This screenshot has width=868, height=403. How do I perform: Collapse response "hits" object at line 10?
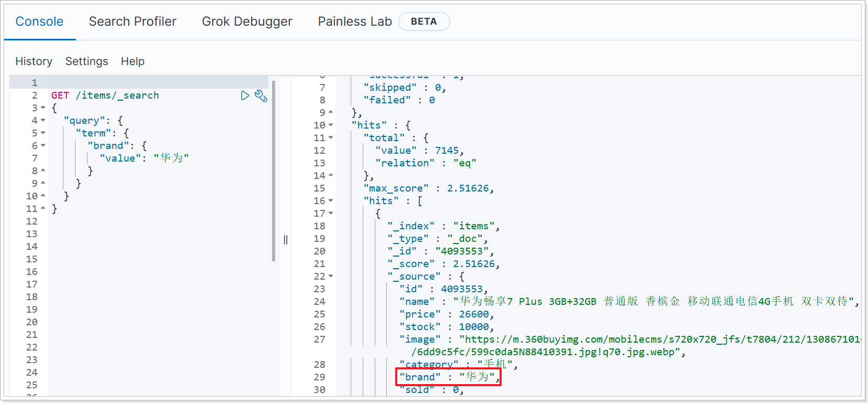331,125
